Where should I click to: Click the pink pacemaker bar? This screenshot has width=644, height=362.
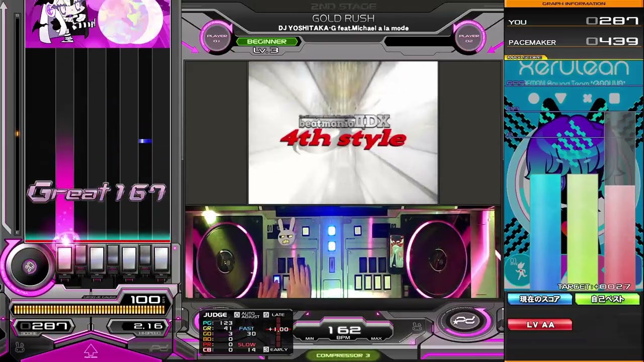(x=620, y=238)
